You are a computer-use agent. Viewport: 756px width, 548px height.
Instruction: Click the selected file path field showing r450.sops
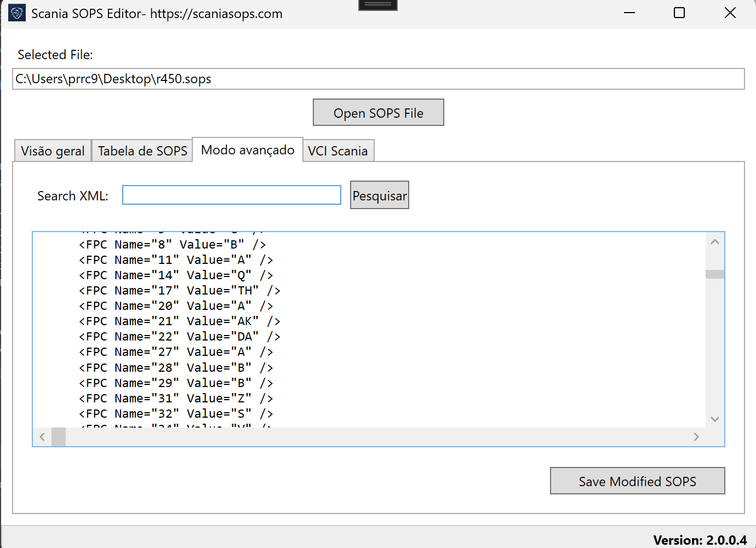coord(378,79)
